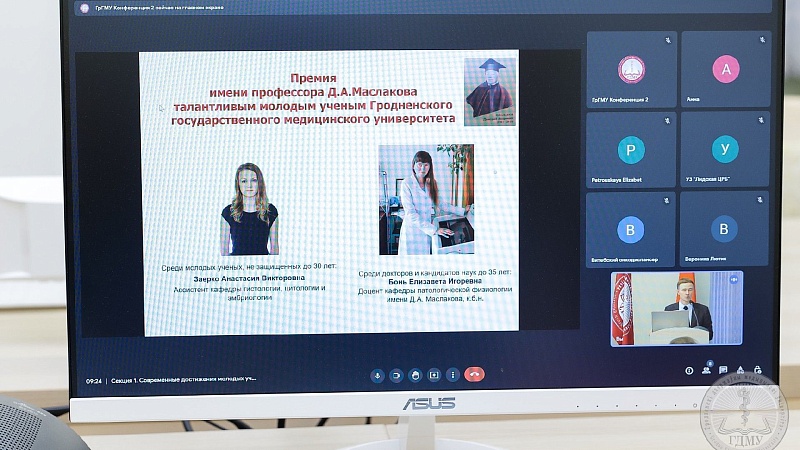800x450 pixels.
Task: Click the present screen icon
Action: tap(434, 375)
